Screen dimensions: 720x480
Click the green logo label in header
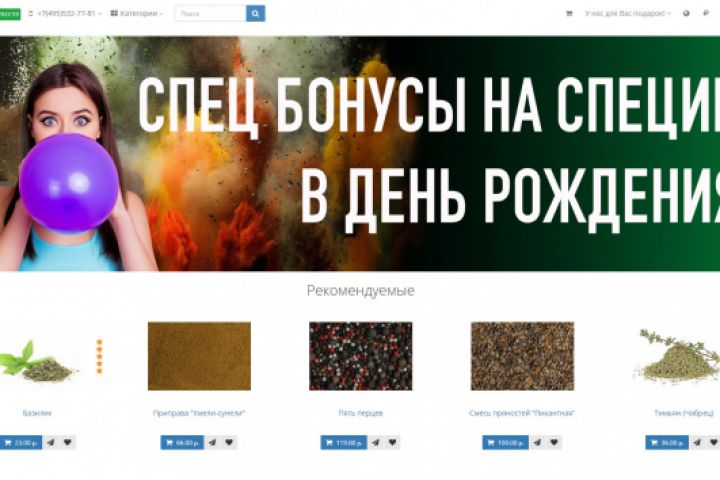coord(10,14)
